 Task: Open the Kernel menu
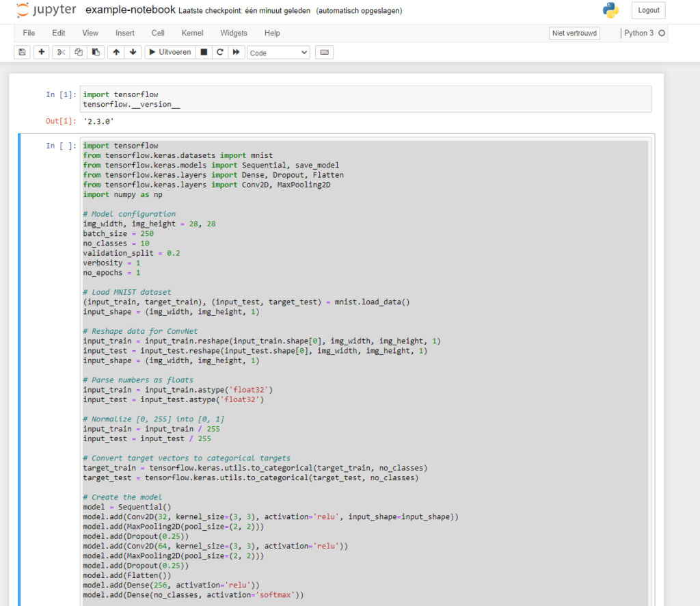pos(192,33)
